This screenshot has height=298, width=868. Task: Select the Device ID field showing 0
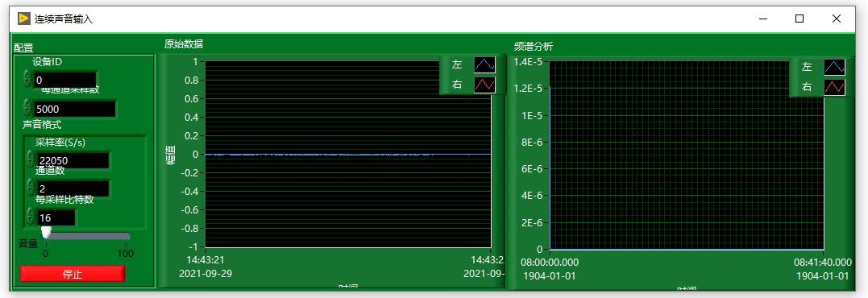pos(64,80)
